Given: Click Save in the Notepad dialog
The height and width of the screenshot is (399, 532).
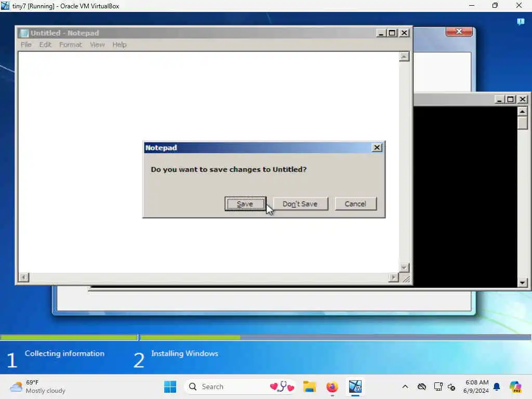Looking at the screenshot, I should click(x=245, y=204).
